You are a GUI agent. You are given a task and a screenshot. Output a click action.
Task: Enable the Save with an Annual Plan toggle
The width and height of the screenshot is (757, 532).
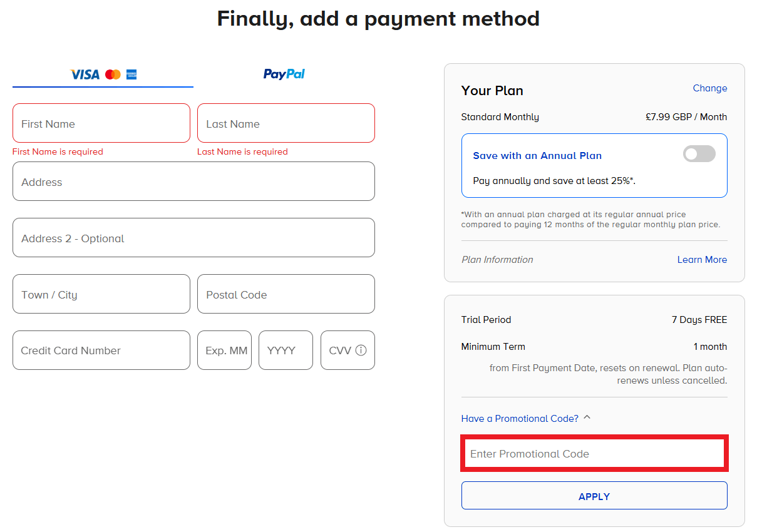[x=699, y=154]
